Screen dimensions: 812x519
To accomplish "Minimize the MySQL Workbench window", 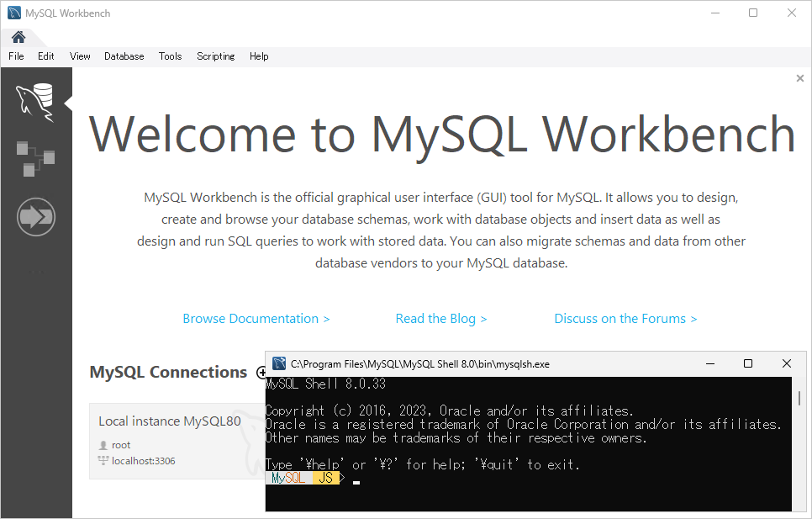I will [715, 13].
